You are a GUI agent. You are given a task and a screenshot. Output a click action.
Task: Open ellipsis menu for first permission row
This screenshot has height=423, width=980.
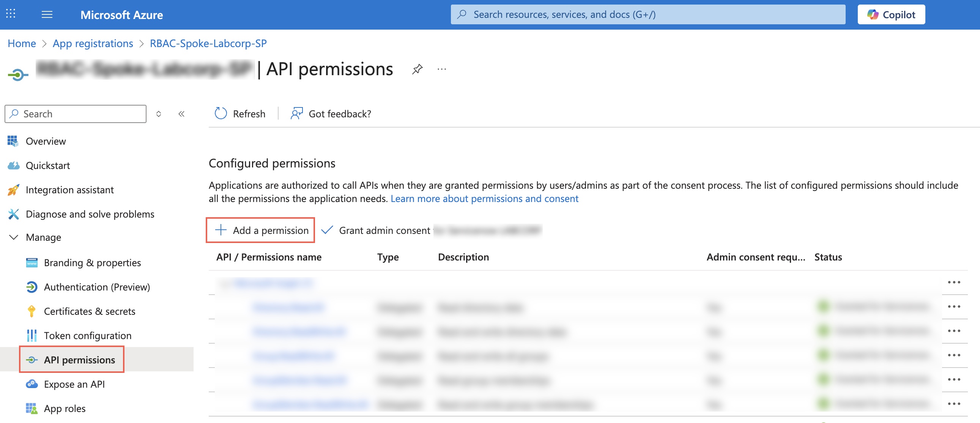pos(954,306)
